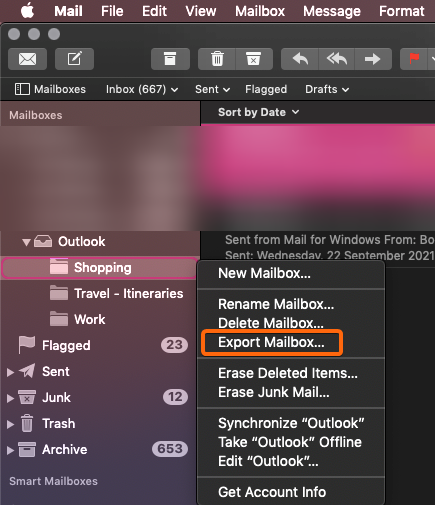Collapse the Outlook account disclosure triangle
435x505 pixels.
tap(26, 242)
